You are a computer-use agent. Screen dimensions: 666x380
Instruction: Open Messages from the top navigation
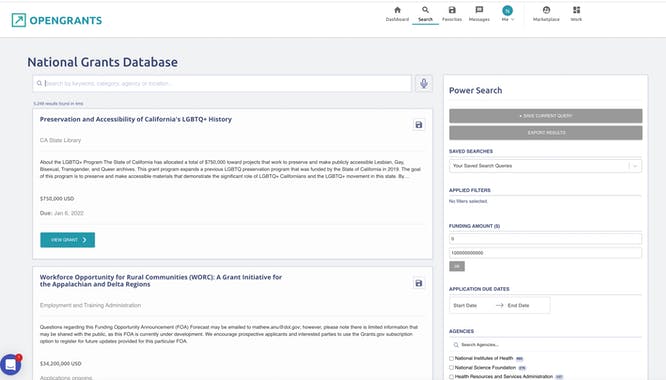point(479,14)
